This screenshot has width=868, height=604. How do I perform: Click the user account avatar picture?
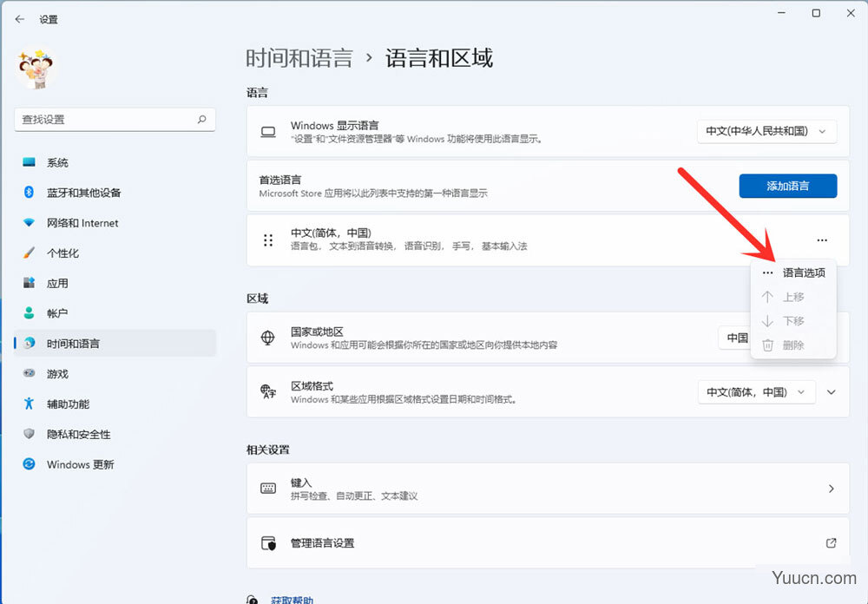click(36, 69)
